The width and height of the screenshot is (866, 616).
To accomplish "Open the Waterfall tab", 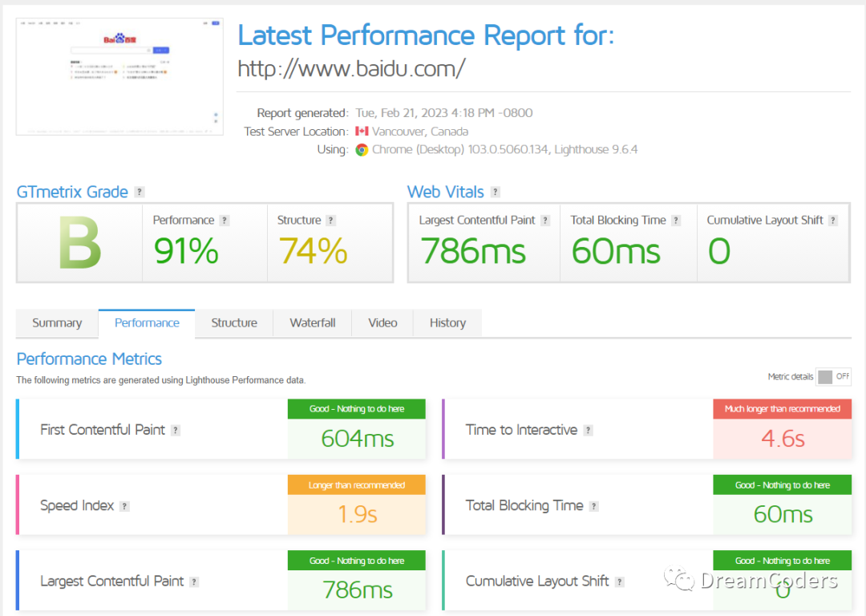I will click(x=313, y=323).
